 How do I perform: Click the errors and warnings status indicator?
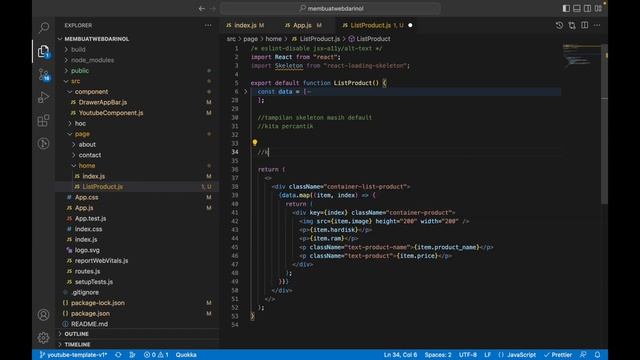[156, 355]
